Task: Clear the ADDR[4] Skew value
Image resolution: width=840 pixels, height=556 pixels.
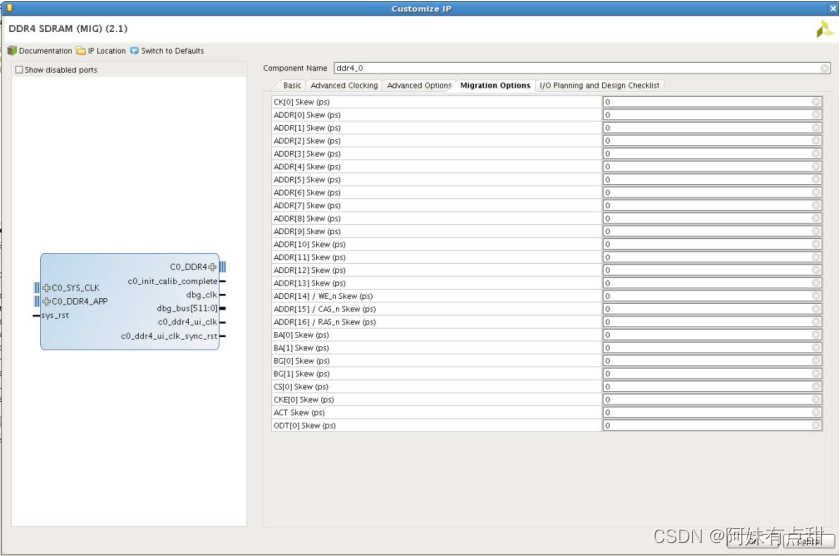Action: tap(815, 167)
